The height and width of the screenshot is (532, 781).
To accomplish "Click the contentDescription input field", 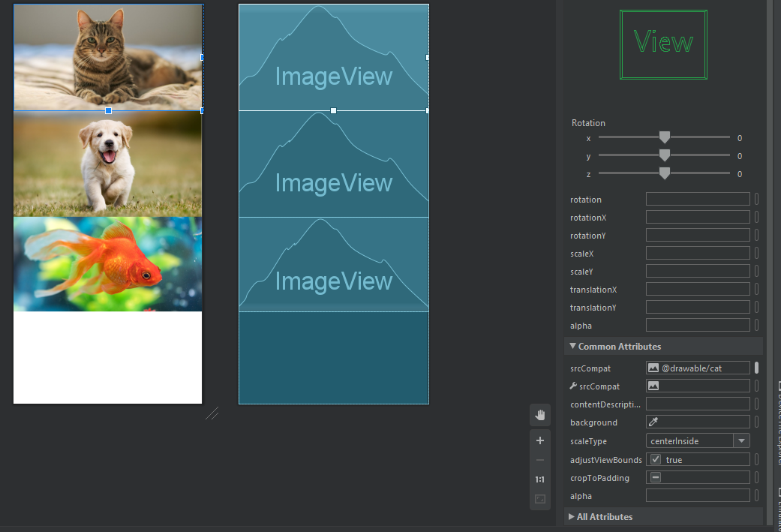I will (x=698, y=404).
